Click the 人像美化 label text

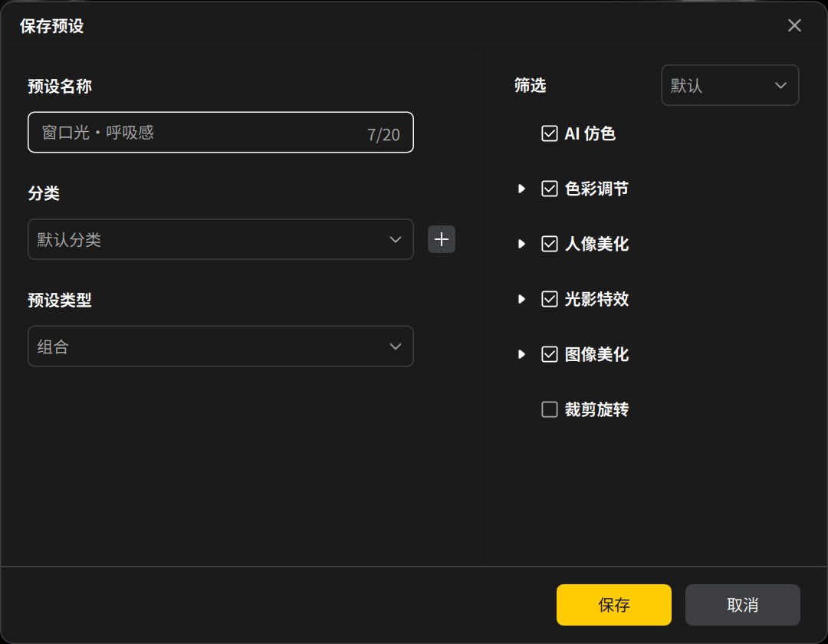tap(596, 244)
